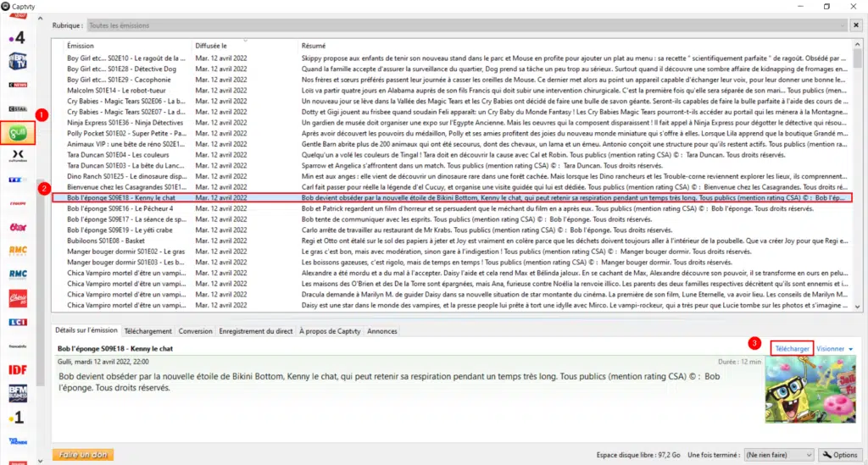Select the 'Boy Girl etc... S01E29 - Cacophonie' row

tap(452, 80)
